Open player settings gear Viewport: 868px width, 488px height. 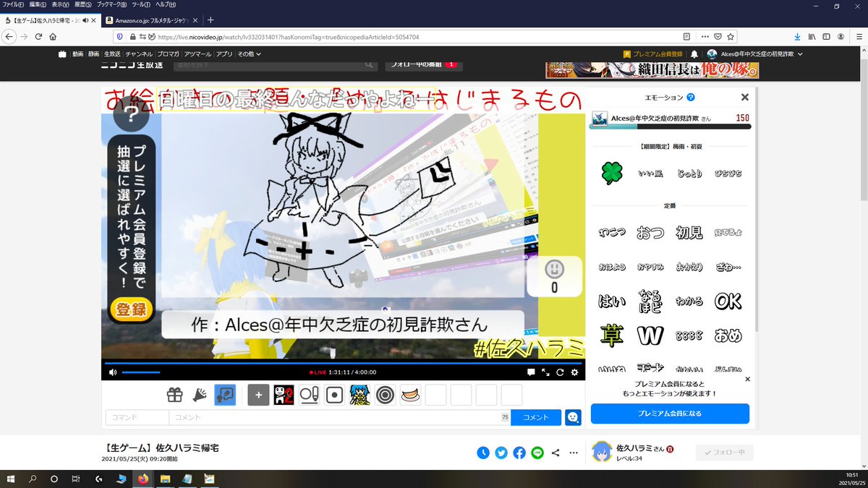coord(574,372)
